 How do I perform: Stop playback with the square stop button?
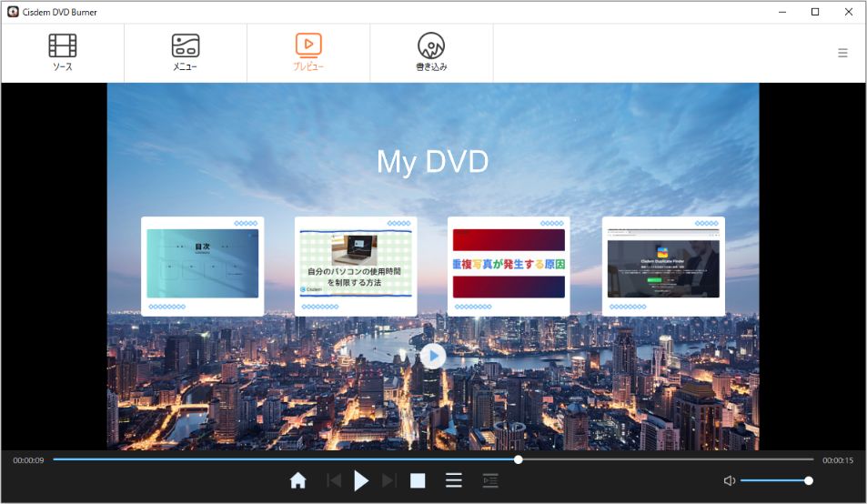418,480
